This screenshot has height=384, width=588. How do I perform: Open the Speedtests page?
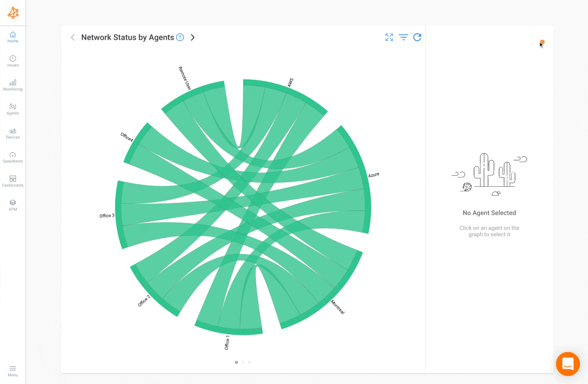(13, 157)
